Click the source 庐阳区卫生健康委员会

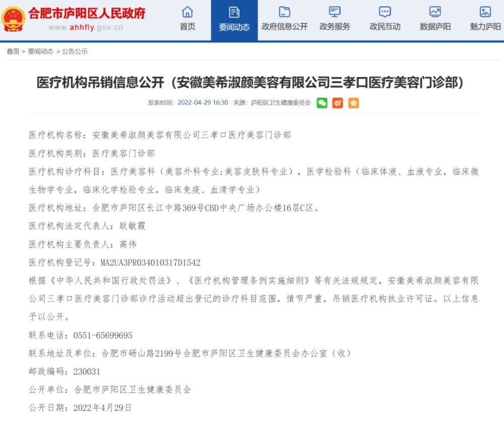[281, 102]
